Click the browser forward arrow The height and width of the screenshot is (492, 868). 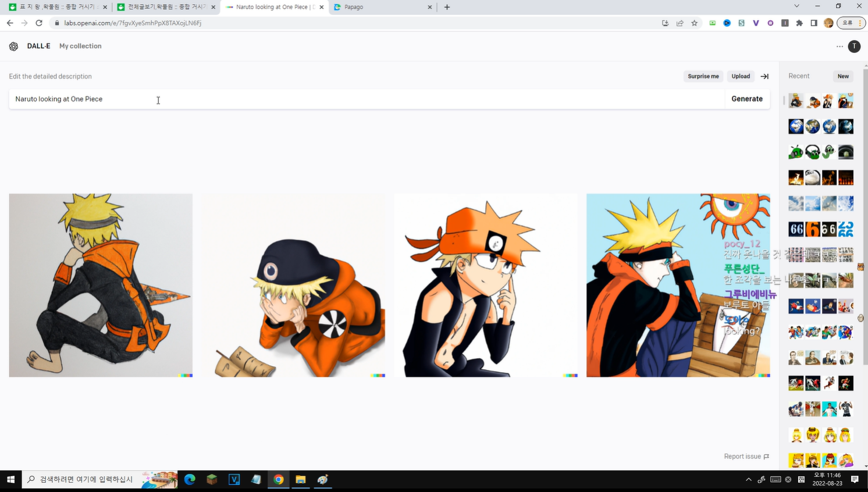(24, 23)
